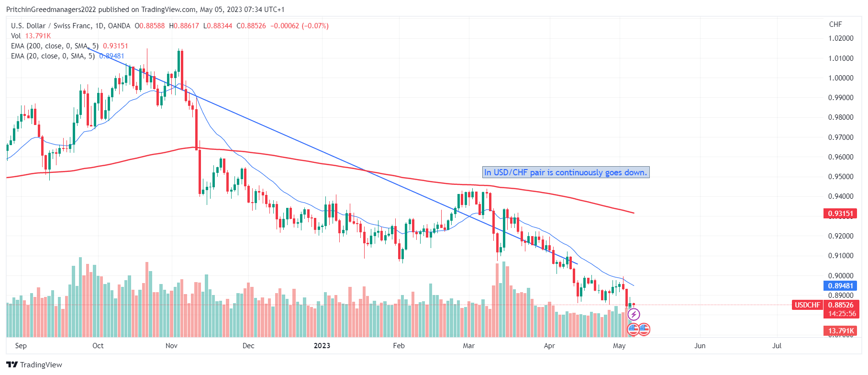The image size is (868, 375).
Task: Click the 2023 label on time axis
Action: pyautogui.click(x=322, y=346)
